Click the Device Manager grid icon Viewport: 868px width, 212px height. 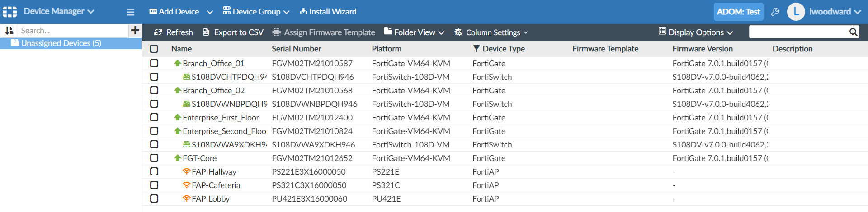coord(9,12)
